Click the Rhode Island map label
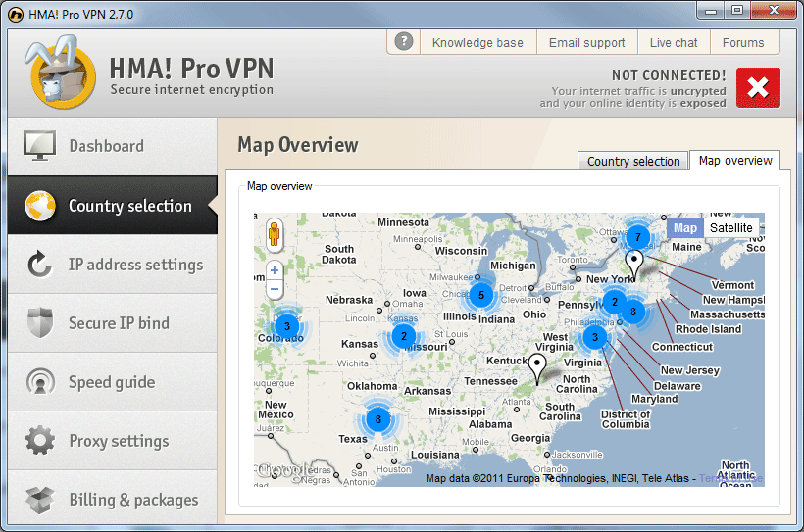804x532 pixels. click(x=708, y=329)
